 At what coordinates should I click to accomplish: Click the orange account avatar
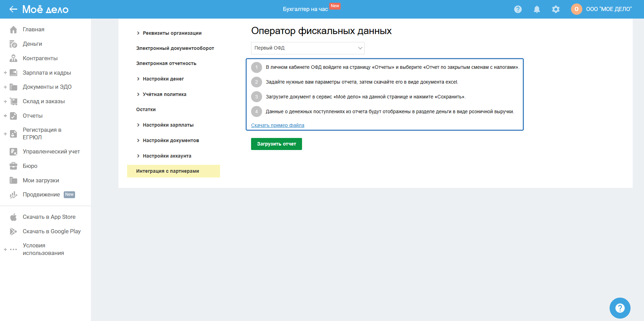(x=577, y=9)
